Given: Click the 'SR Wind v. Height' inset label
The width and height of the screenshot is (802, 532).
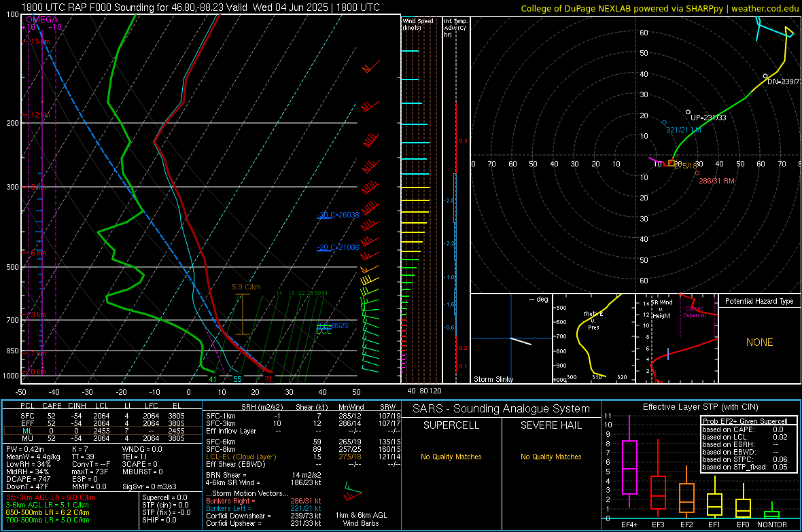Looking at the screenshot, I should (x=661, y=309).
